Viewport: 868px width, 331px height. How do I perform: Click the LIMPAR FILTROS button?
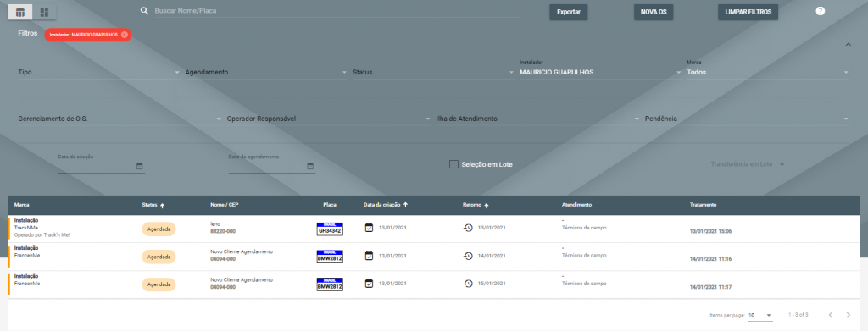pos(748,12)
